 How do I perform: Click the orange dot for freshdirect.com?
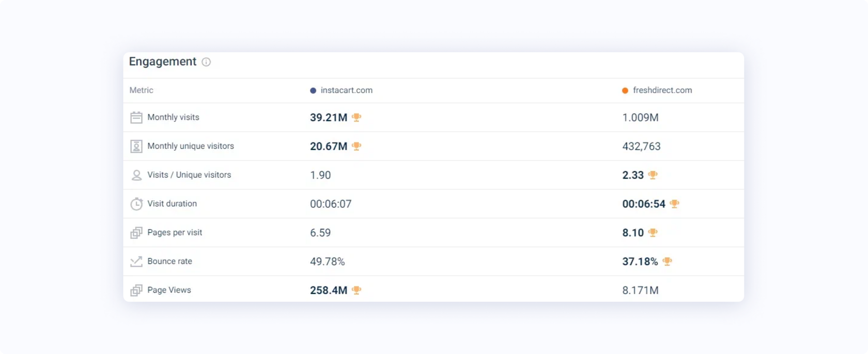coord(625,91)
